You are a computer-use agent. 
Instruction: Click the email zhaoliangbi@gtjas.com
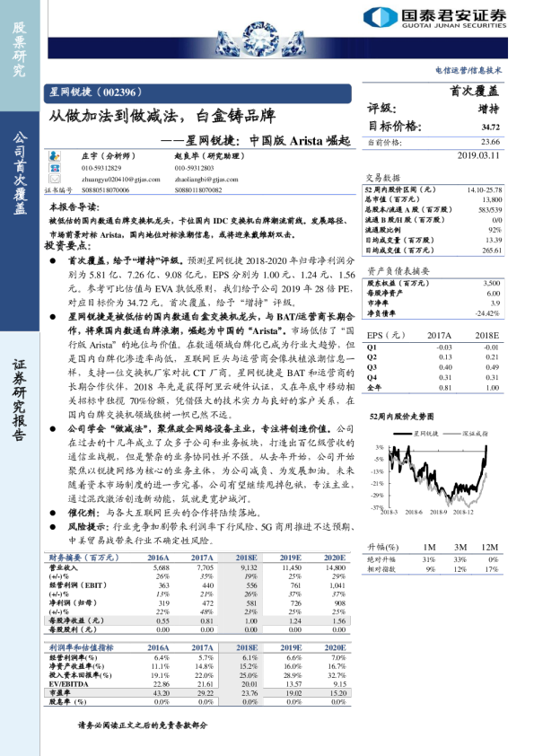206,180
